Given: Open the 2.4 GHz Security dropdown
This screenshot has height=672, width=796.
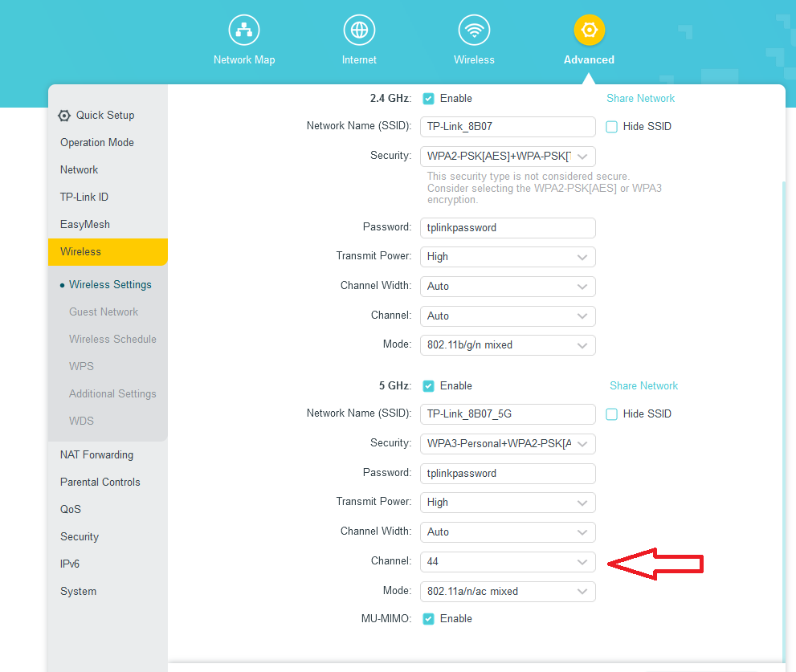Looking at the screenshot, I should pos(508,156).
